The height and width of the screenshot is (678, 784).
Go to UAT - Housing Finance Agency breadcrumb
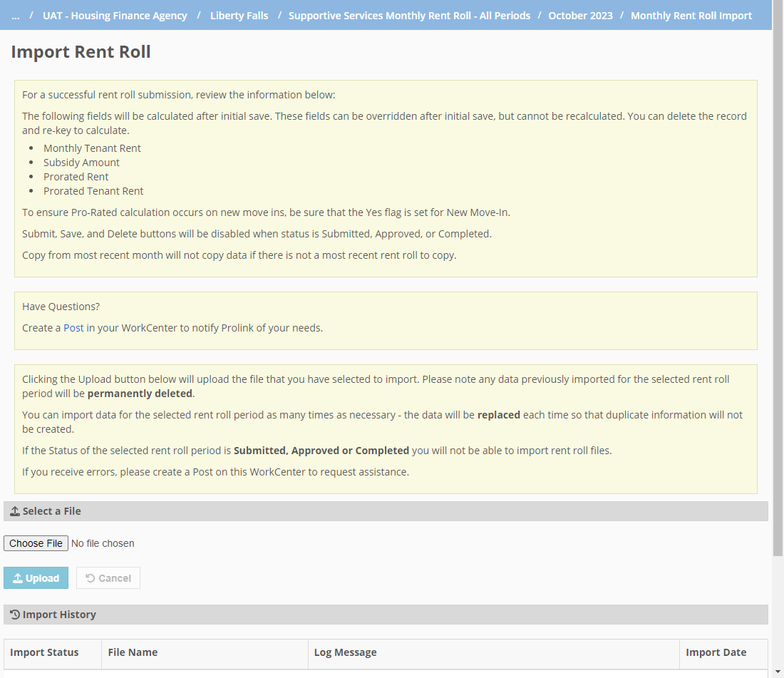pyautogui.click(x=115, y=16)
